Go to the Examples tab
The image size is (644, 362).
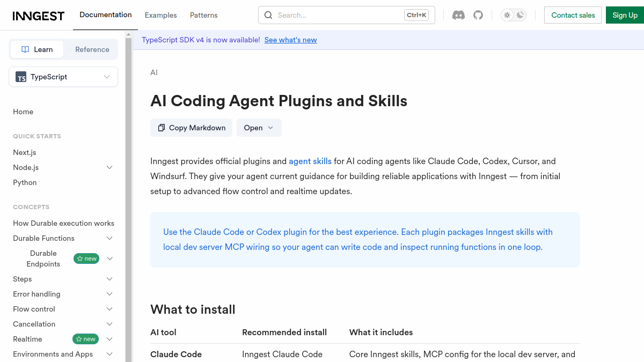coord(160,15)
